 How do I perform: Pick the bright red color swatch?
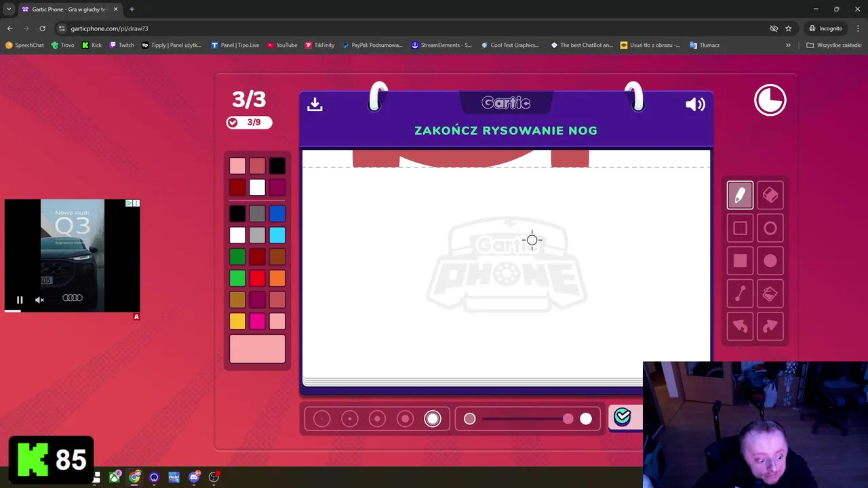tap(257, 278)
